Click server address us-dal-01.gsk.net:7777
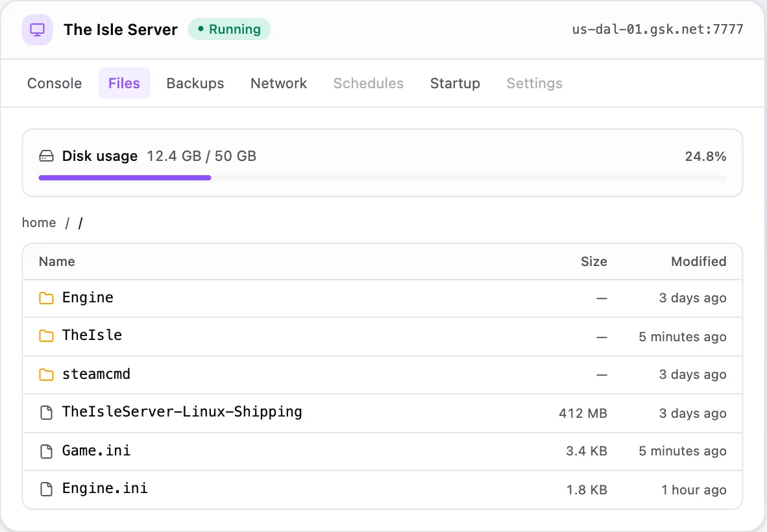Screen dimensions: 767x532 [658, 29]
